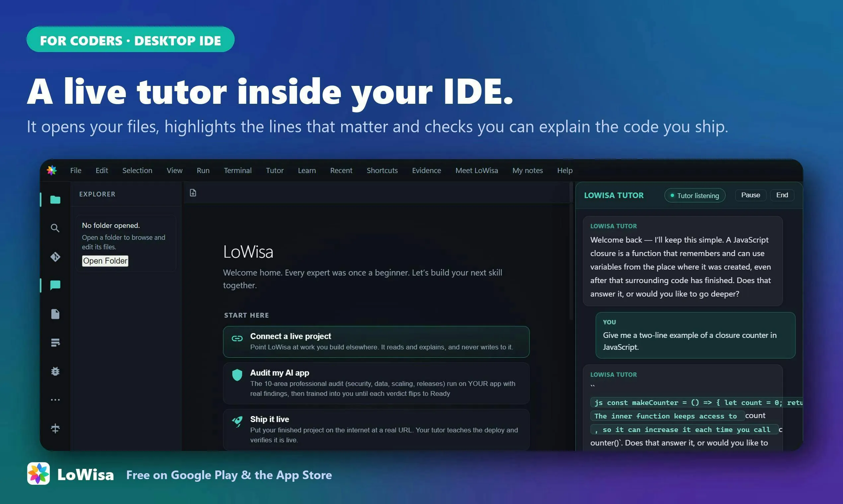
Task: Show more sidebar items via ellipsis icon
Action: pos(55,400)
